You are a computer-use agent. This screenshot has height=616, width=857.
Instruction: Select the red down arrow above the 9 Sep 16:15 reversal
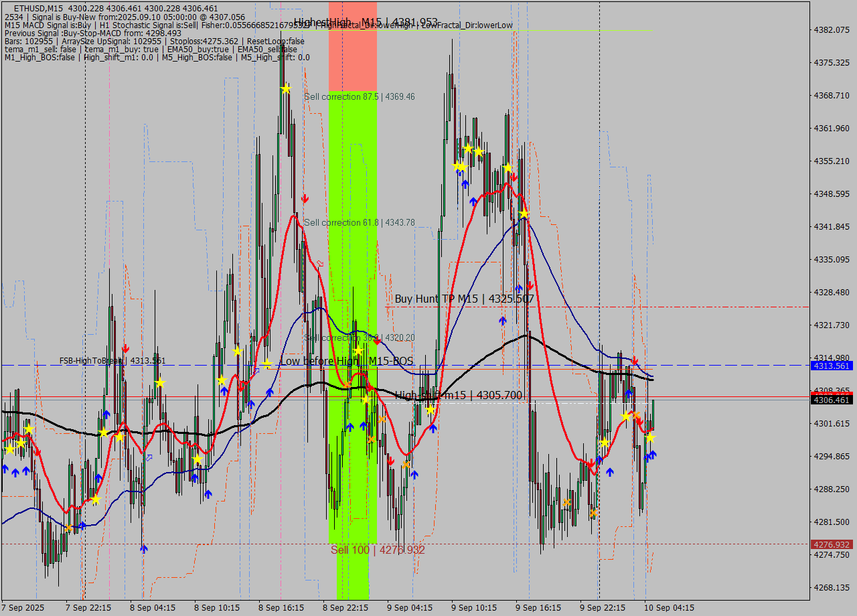pos(513,175)
